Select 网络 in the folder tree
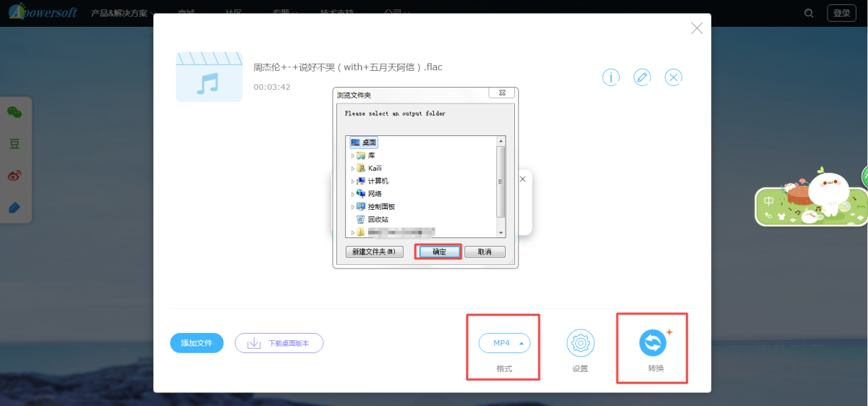Image resolution: width=868 pixels, height=406 pixels. (369, 194)
